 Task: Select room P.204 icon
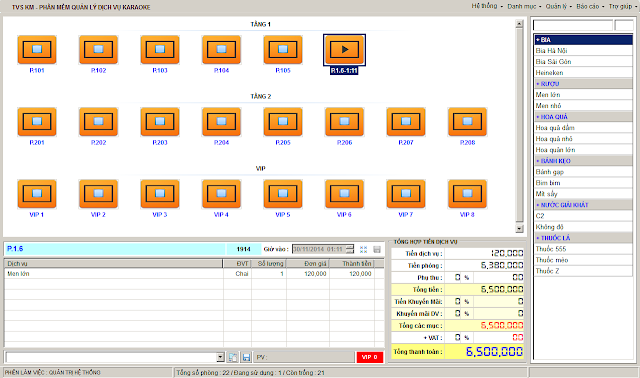click(221, 121)
